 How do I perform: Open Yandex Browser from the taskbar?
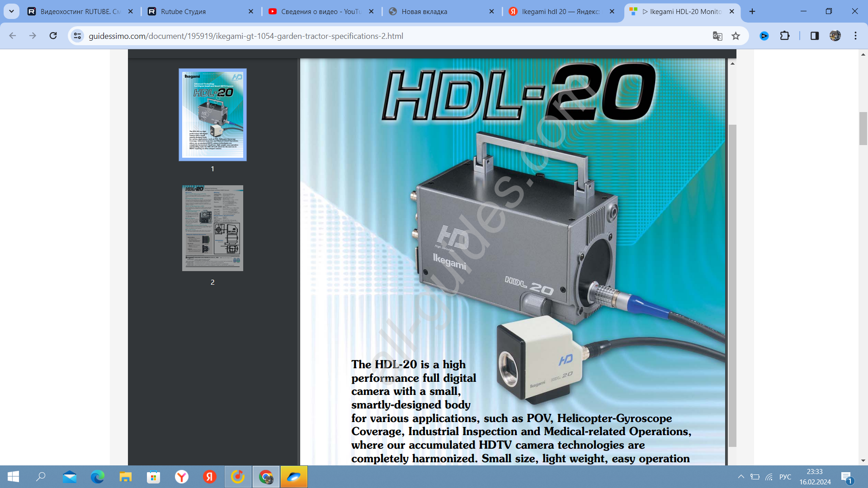tap(181, 477)
